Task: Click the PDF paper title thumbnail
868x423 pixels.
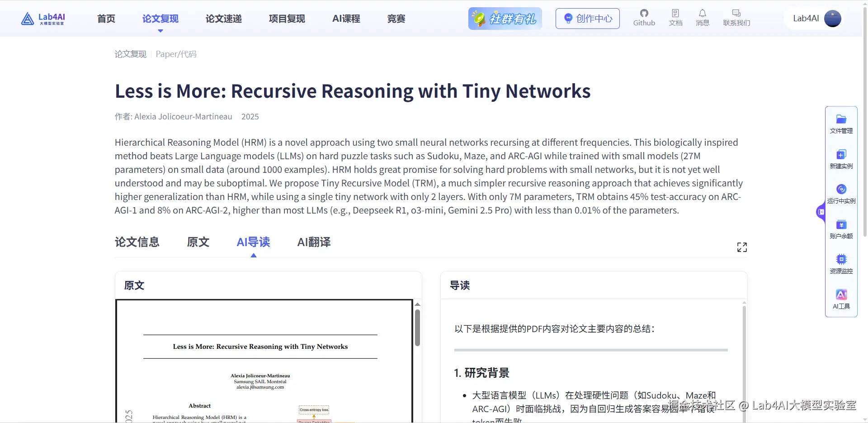Action: 260,347
